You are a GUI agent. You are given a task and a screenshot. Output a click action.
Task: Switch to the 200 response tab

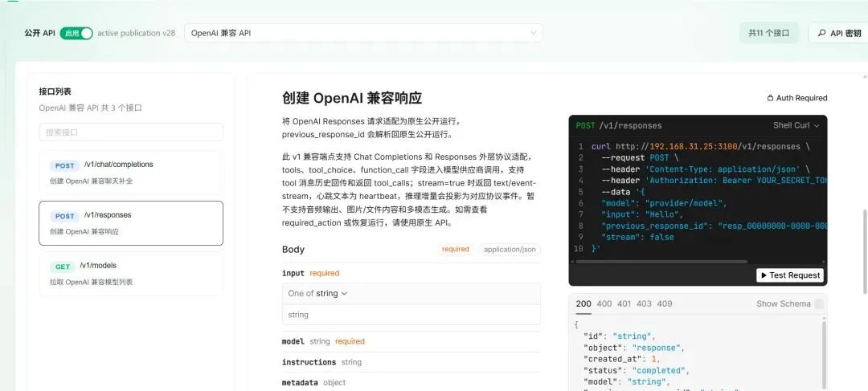coord(583,303)
